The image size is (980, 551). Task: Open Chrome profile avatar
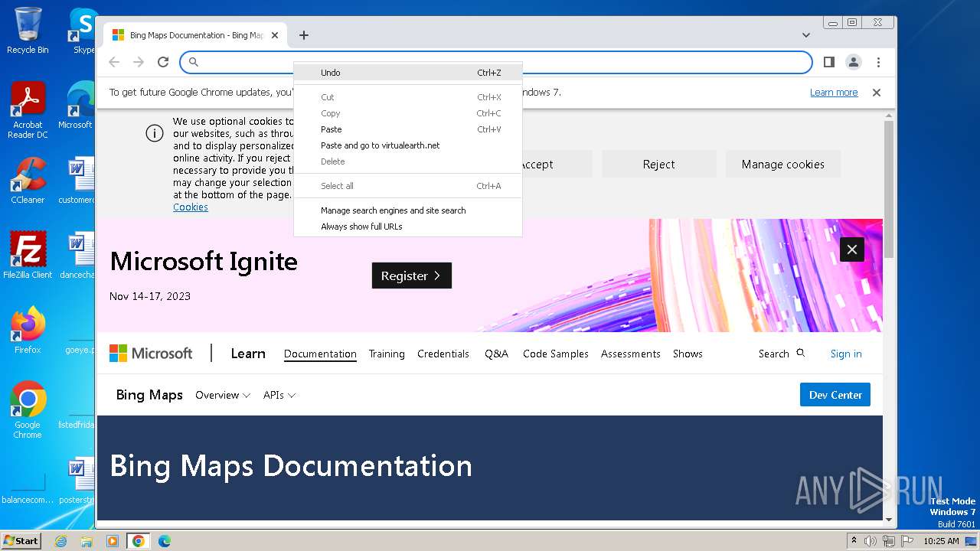tap(853, 62)
